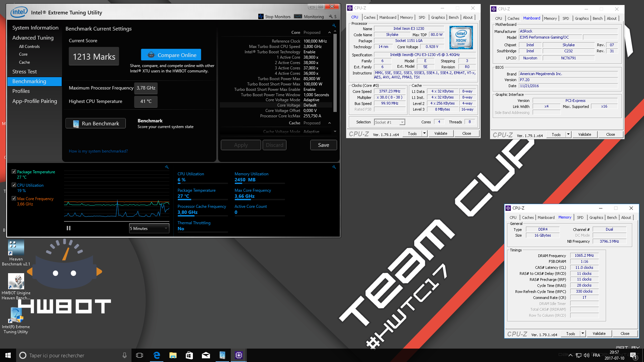Viewport: 644px width, 362px height.
Task: Open XTU settings wrench in the title bar
Action: coord(331,16)
